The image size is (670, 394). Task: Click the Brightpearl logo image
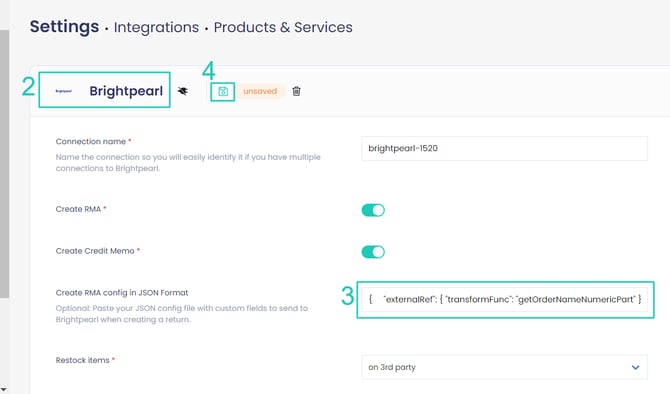pos(64,91)
